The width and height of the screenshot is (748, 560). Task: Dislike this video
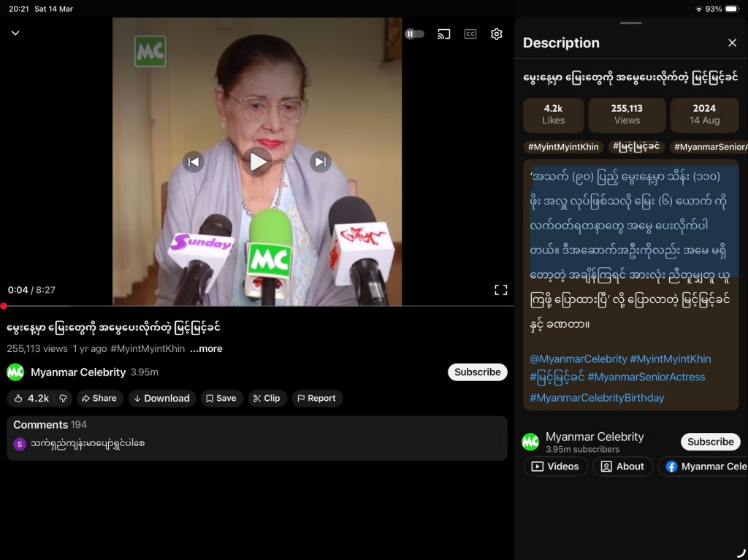(x=63, y=399)
